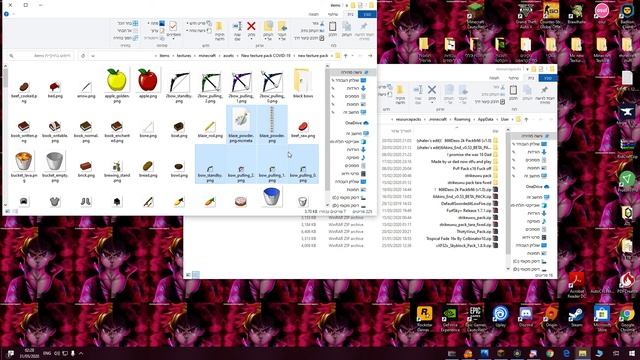Switch front window to details view toggle
Viewport: 640px width, 360px height.
click(x=15, y=211)
